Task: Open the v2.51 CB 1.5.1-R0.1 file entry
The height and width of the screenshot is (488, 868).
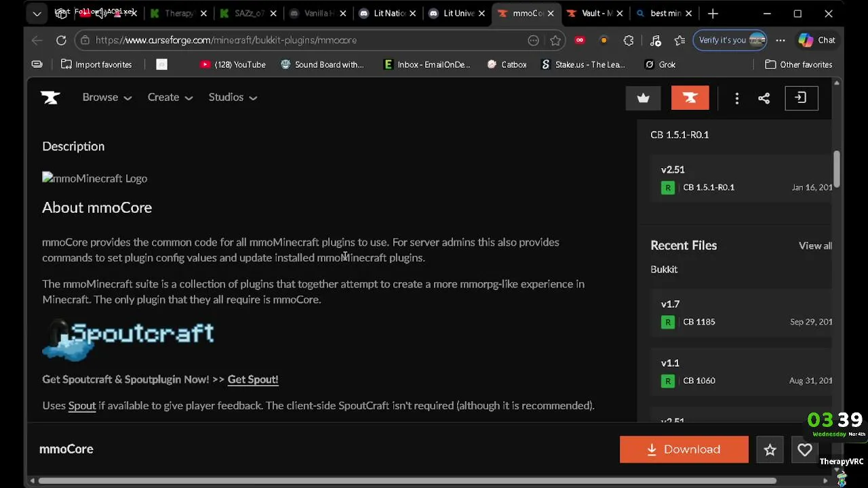Action: [741, 179]
